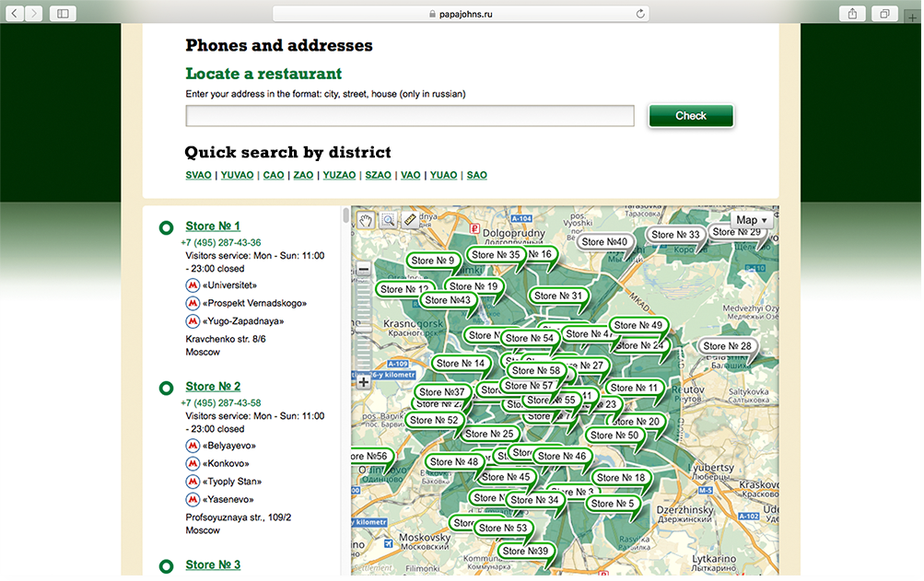Screen dimensions: 924x581
Task: Filter restaurants by VAO district
Action: (411, 175)
